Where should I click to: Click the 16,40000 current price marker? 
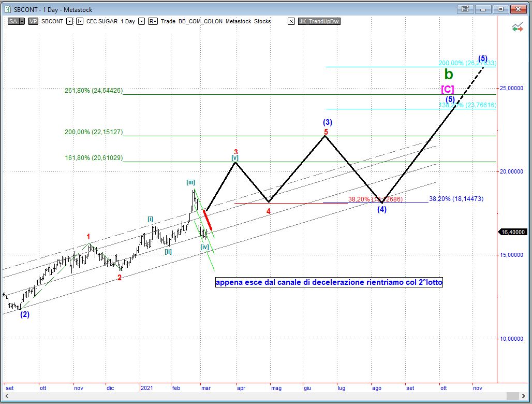click(513, 233)
